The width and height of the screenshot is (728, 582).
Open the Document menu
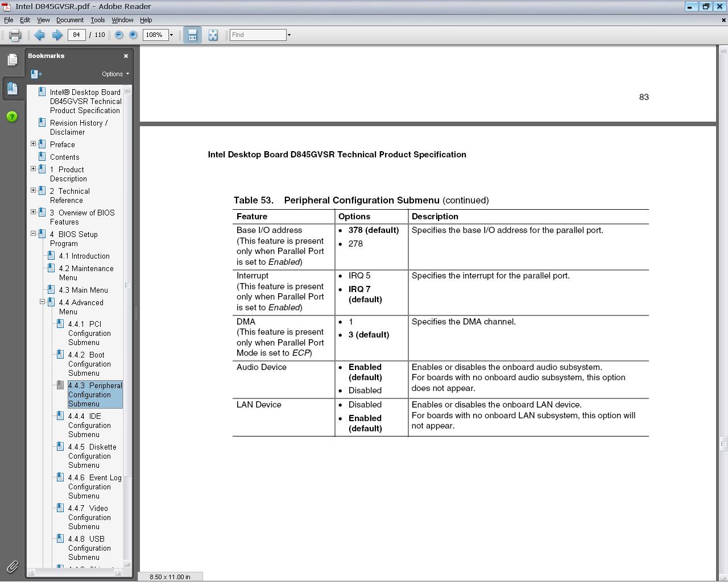click(x=70, y=20)
